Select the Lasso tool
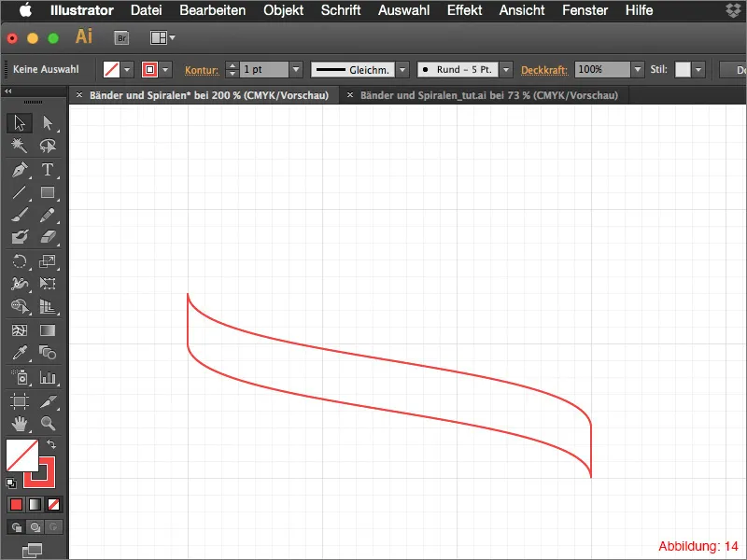The width and height of the screenshot is (747, 560). 48,146
